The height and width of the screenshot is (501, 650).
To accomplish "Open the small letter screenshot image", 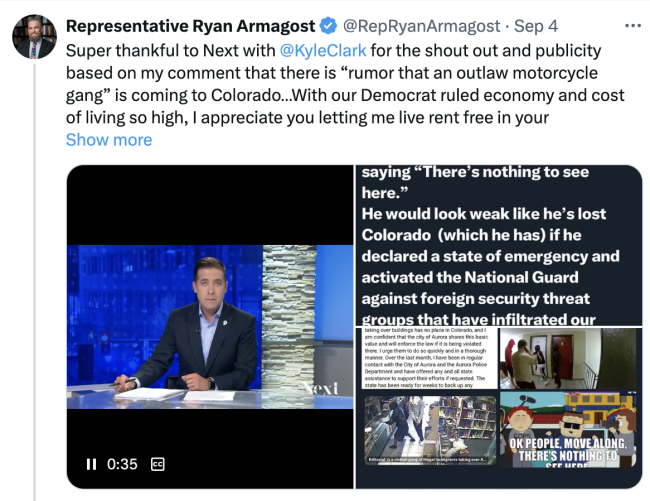I will pos(429,358).
